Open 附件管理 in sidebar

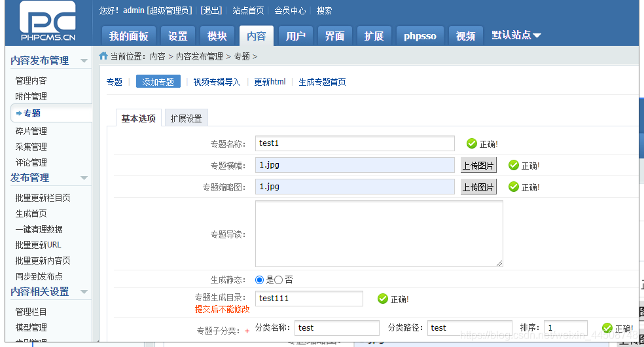[31, 96]
